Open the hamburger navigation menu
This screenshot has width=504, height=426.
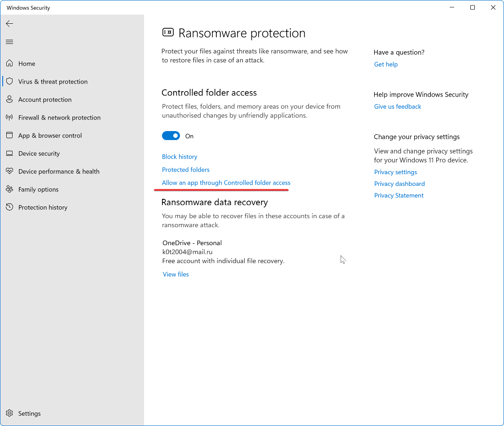coord(9,42)
